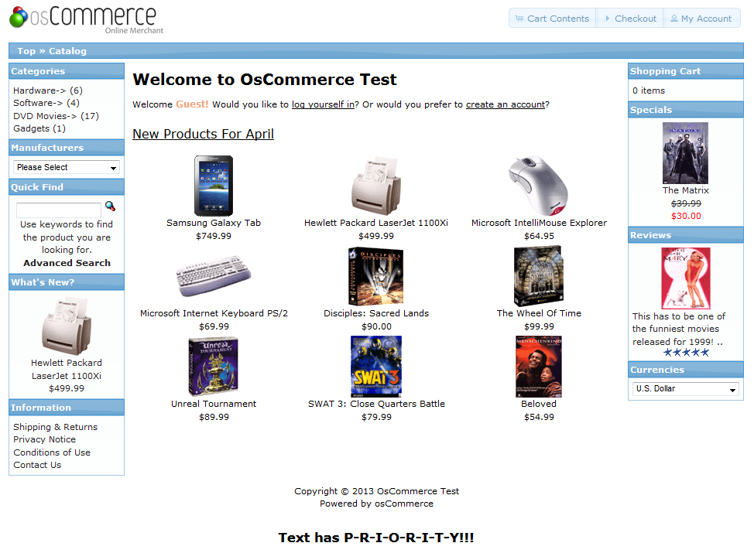754x560 pixels.
Task: Click the Catalog breadcrumb link
Action: [x=67, y=51]
